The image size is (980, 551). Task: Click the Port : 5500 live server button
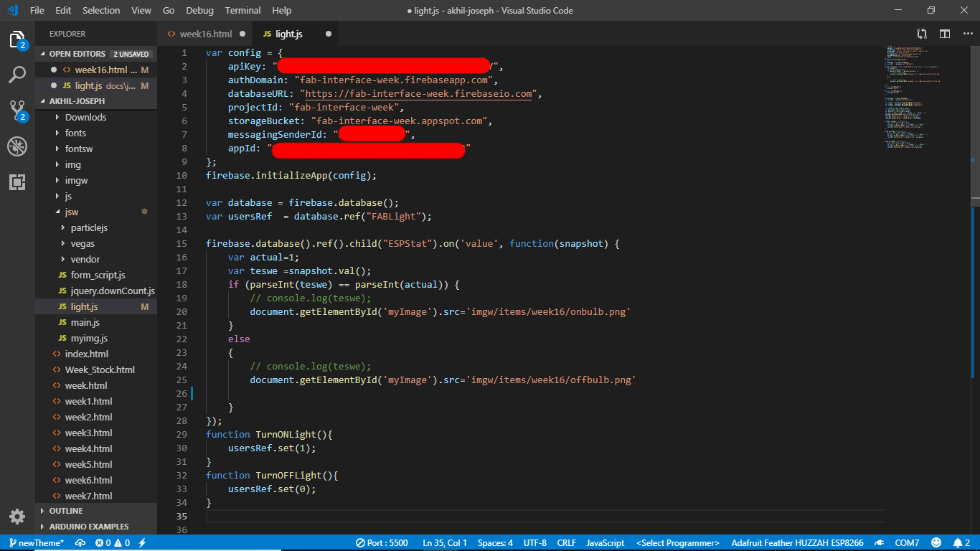click(x=382, y=543)
